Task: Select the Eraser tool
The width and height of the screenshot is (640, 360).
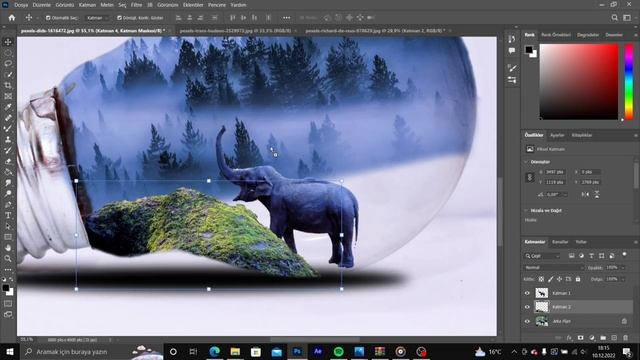Action: coord(8,161)
